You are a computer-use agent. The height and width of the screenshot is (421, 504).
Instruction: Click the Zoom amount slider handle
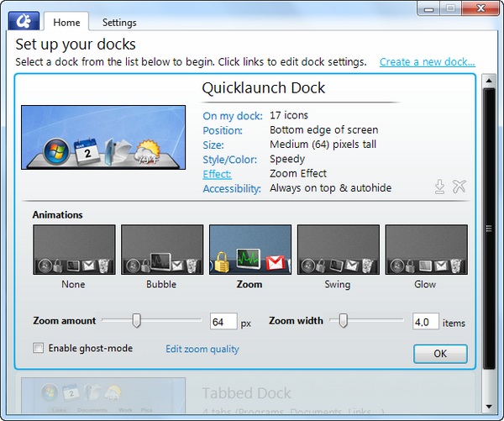[136, 320]
